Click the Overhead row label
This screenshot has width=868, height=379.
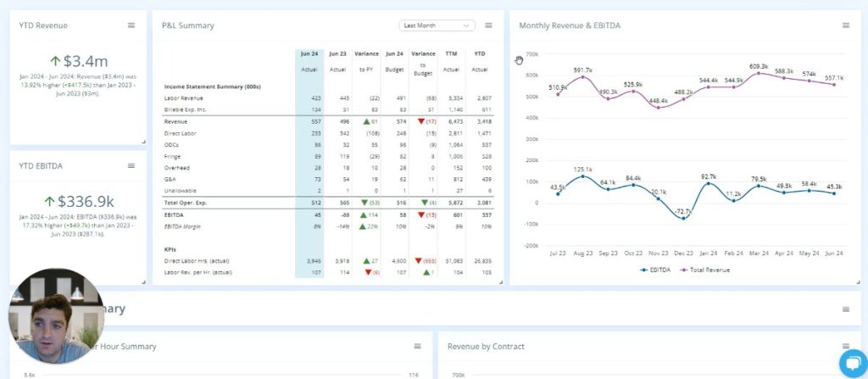point(176,168)
